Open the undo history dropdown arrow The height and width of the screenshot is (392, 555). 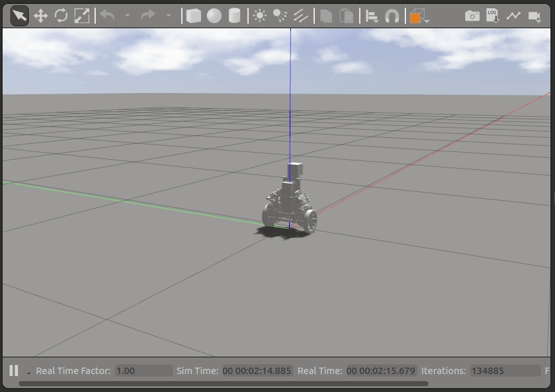coord(127,15)
